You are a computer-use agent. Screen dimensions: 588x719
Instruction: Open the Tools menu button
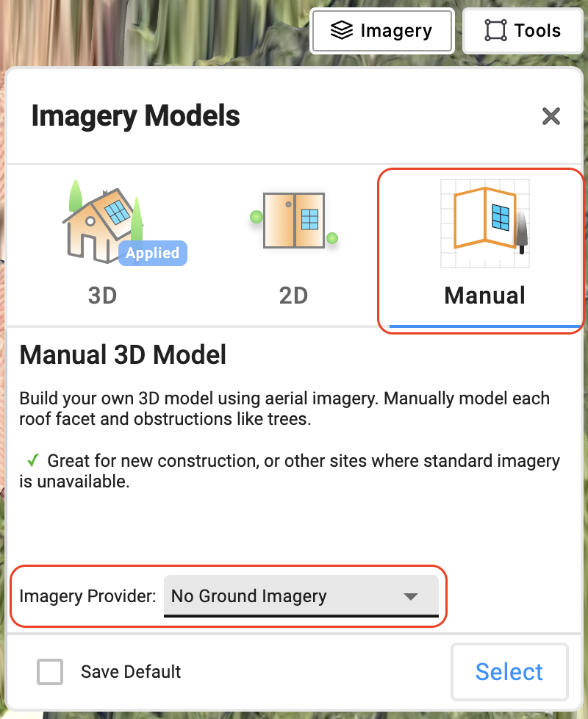click(537, 31)
